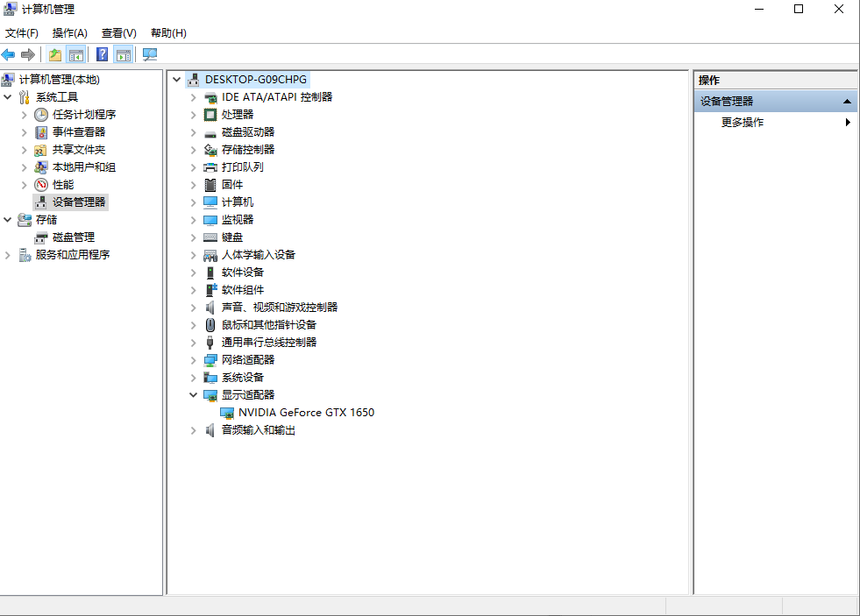The width and height of the screenshot is (860, 616).
Task: Click the 键盘 keyboard icon
Action: point(210,237)
